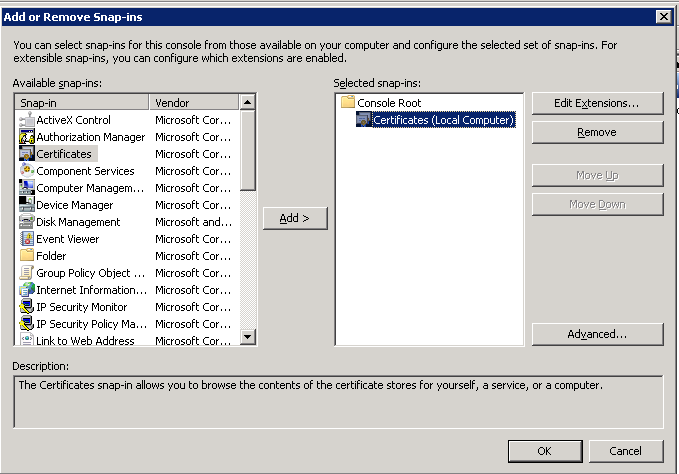679x474 pixels.
Task: Confirm the dialog with OK
Action: (545, 451)
